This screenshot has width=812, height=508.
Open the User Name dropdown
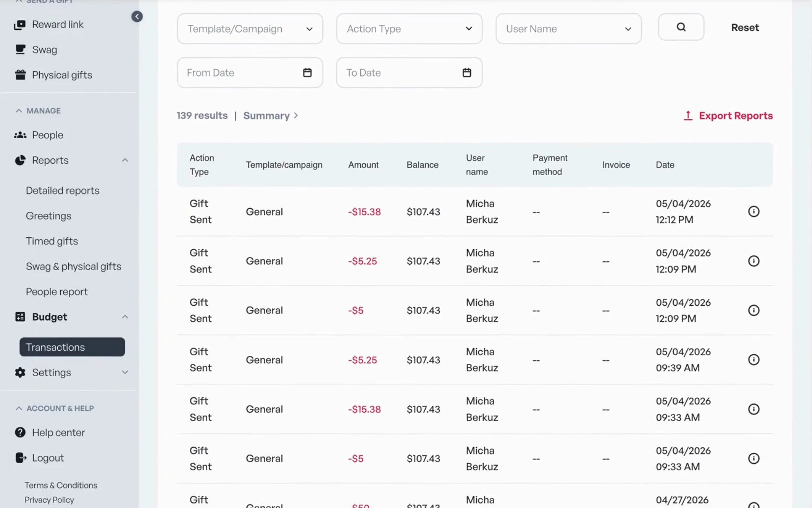coord(568,29)
